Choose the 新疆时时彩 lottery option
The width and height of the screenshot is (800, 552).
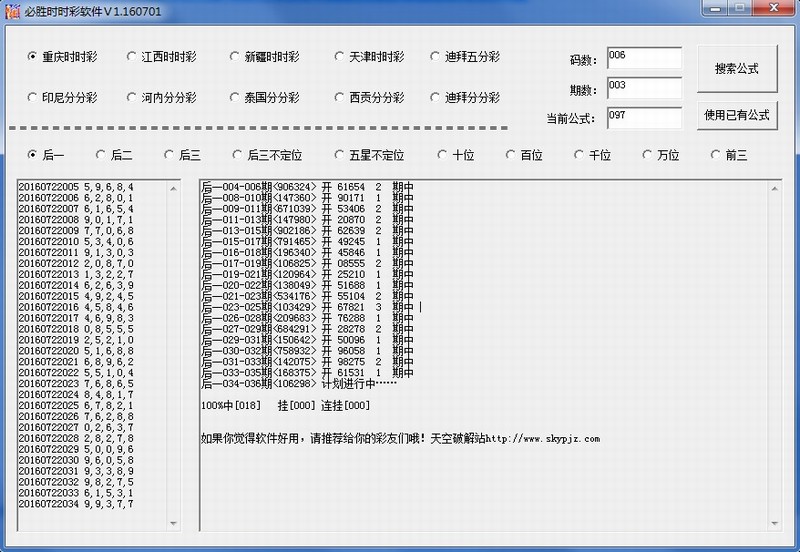tap(236, 57)
